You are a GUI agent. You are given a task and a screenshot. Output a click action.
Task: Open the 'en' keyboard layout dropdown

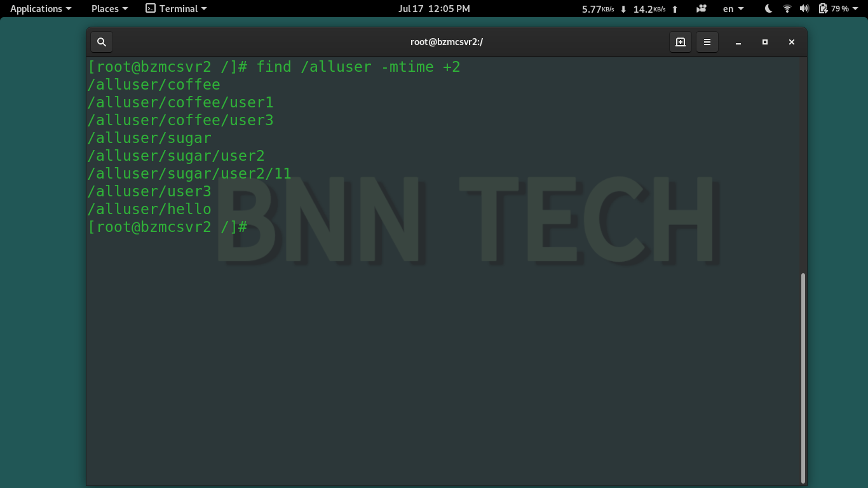(731, 9)
